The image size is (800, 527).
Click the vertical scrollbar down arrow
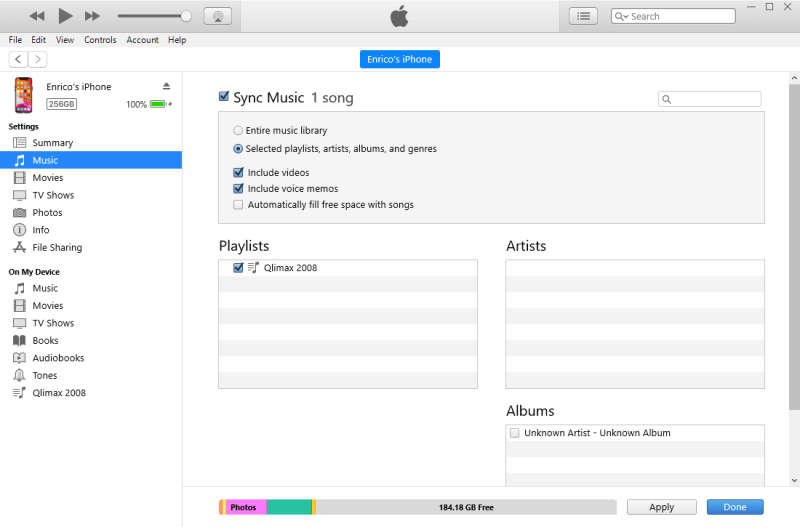tap(794, 480)
